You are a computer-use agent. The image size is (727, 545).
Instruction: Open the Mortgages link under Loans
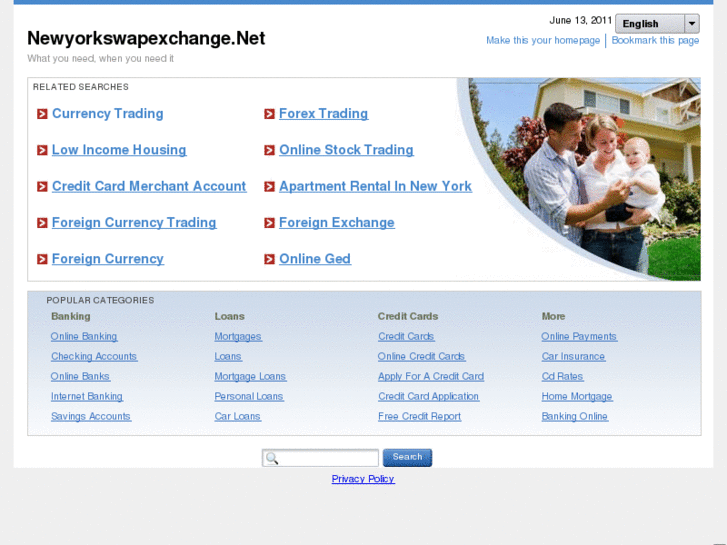coord(238,337)
